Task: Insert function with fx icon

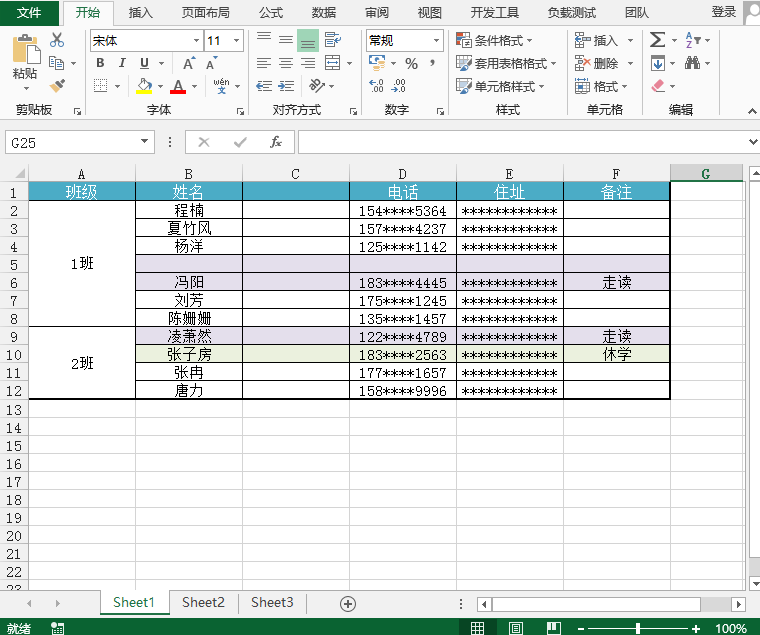Action: point(276,142)
